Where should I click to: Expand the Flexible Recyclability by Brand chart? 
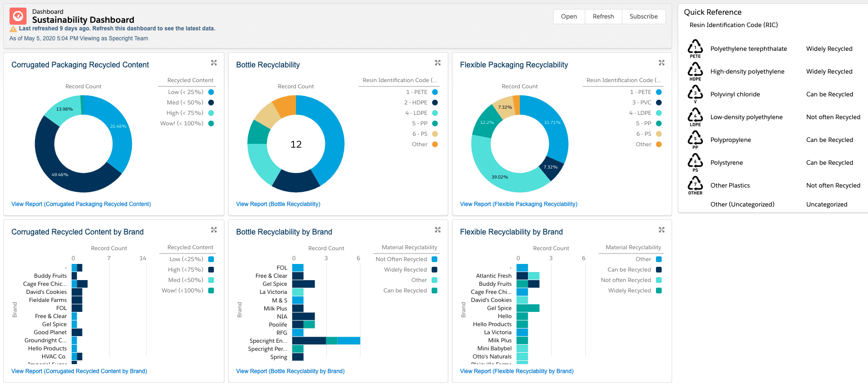pyautogui.click(x=662, y=230)
